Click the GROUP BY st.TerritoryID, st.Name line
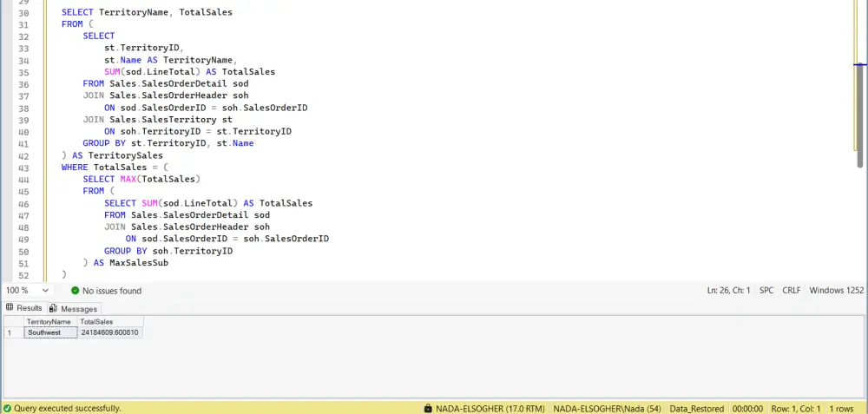The height and width of the screenshot is (414, 868). point(168,143)
